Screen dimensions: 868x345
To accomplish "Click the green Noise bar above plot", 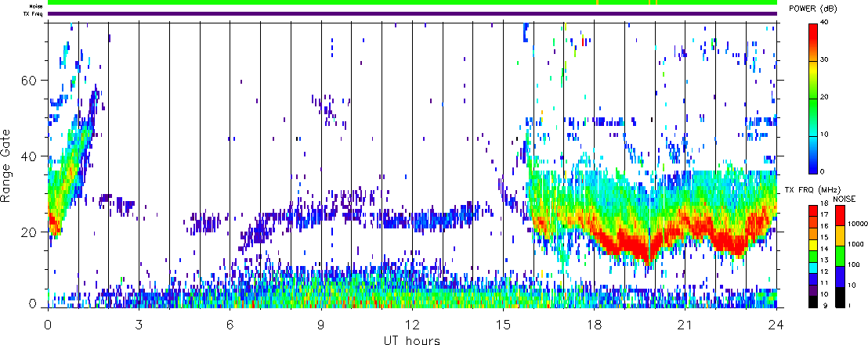I will pyautogui.click(x=412, y=3).
